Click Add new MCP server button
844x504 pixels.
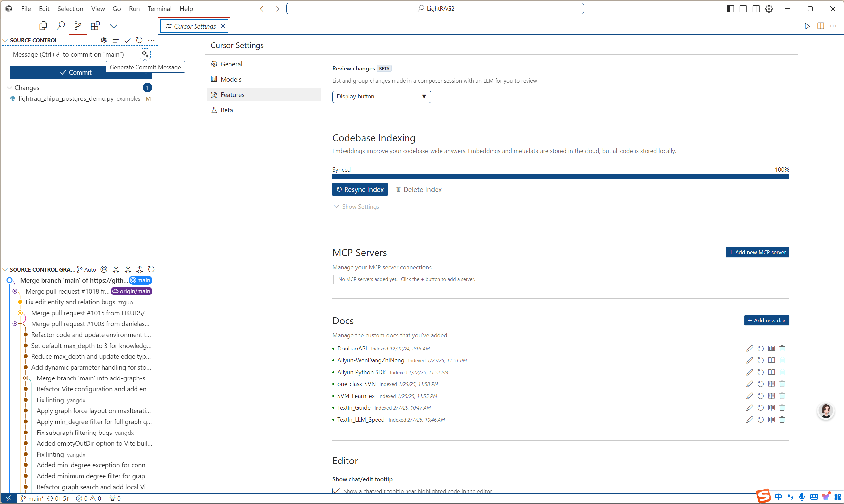(x=757, y=252)
